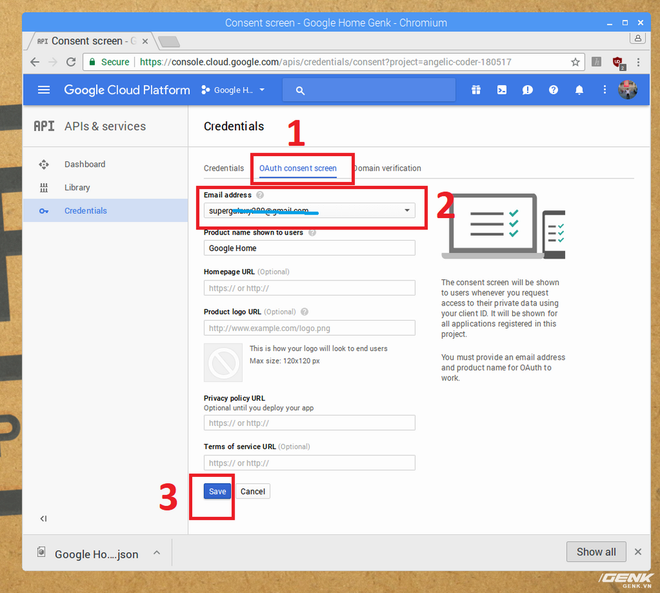The height and width of the screenshot is (593, 660).
Task: Click the Product logo URL field
Action: tap(309, 328)
